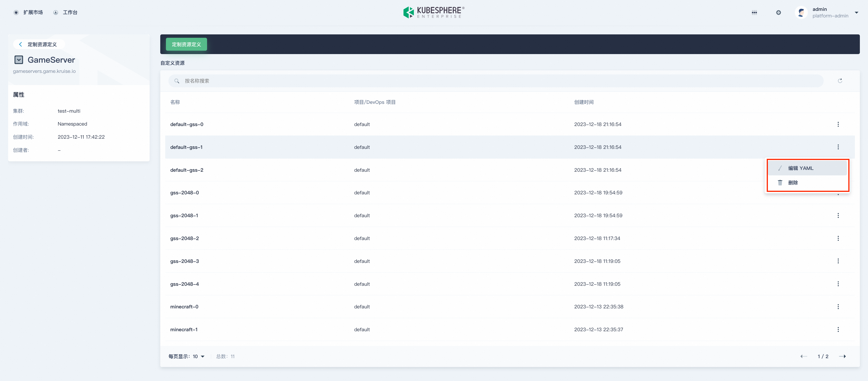Click the admin user avatar
Screen dimensions: 868x381
pyautogui.click(x=801, y=13)
